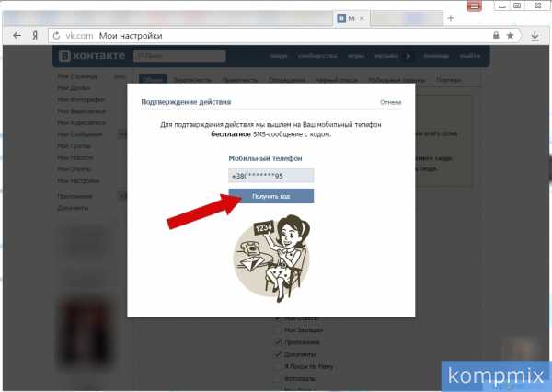Click the browser back arrow

pyautogui.click(x=17, y=35)
